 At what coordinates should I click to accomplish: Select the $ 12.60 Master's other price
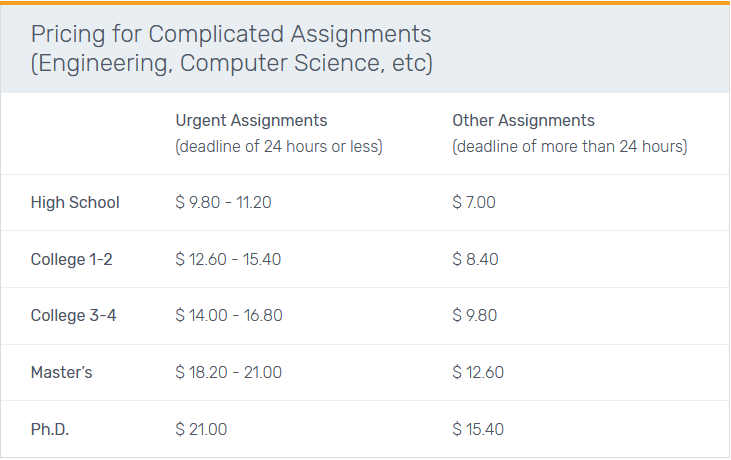tap(478, 372)
